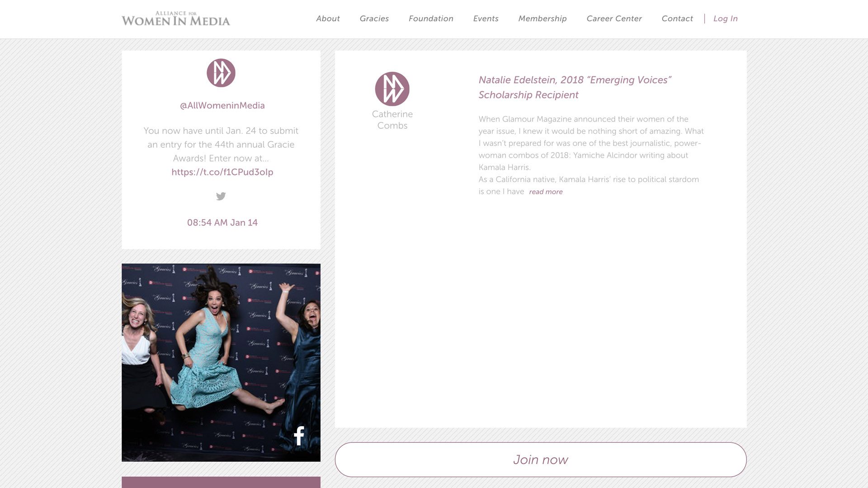Click the Alliance for Women in Media logo
Viewport: 868px width, 488px height.
(176, 19)
